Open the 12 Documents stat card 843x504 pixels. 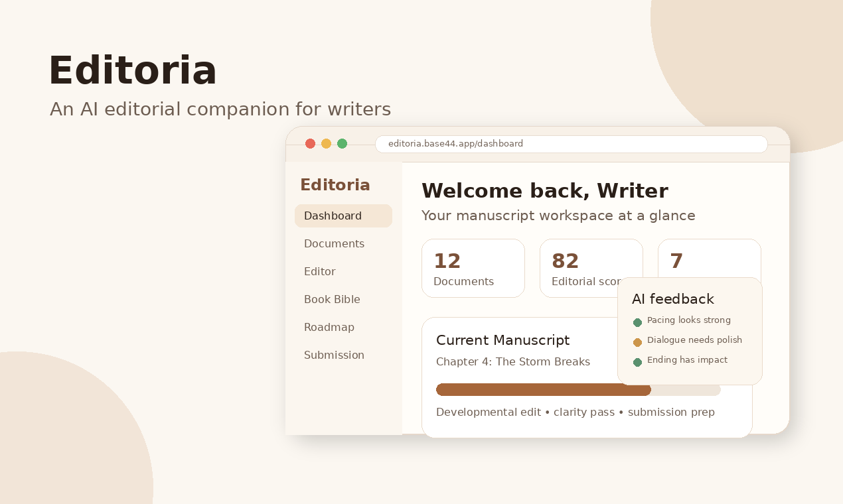(473, 268)
